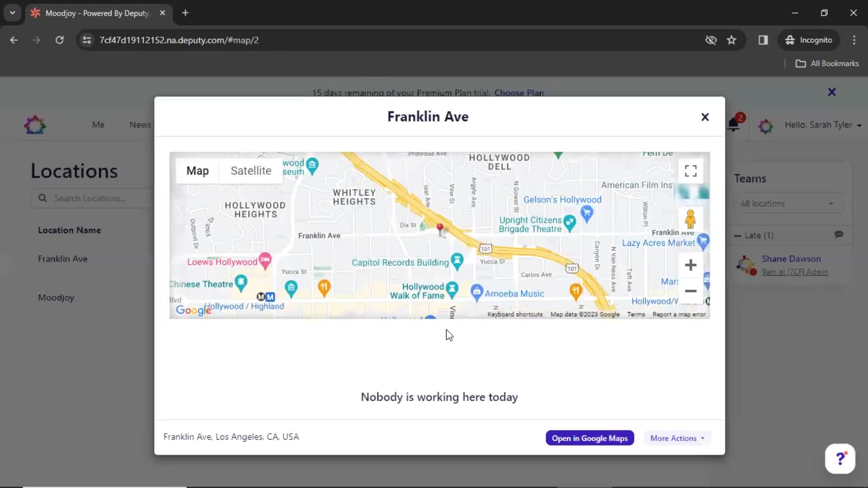Click Choose Plan trial upgrade link
The image size is (868, 488).
[x=519, y=92]
